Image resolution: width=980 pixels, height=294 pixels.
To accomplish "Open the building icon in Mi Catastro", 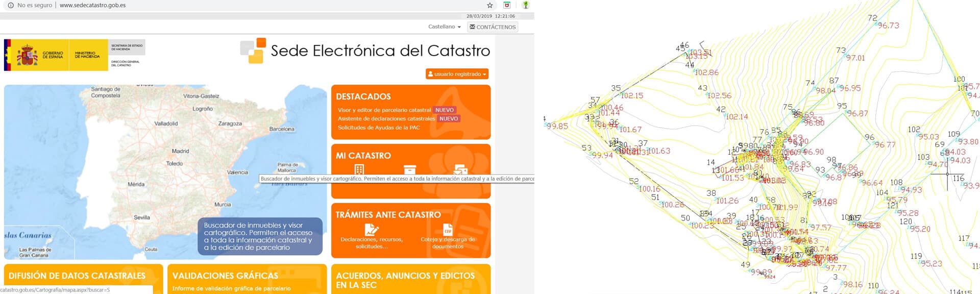I will coord(359,169).
